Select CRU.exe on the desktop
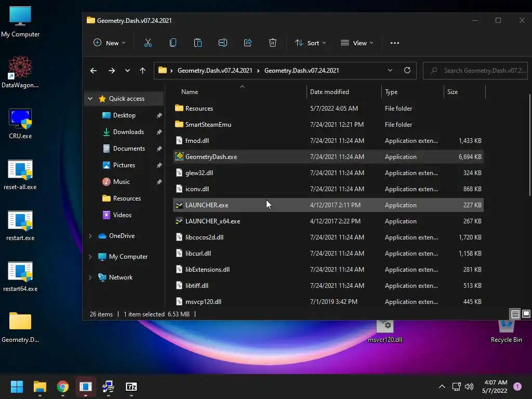The height and width of the screenshot is (399, 532). coord(20,124)
